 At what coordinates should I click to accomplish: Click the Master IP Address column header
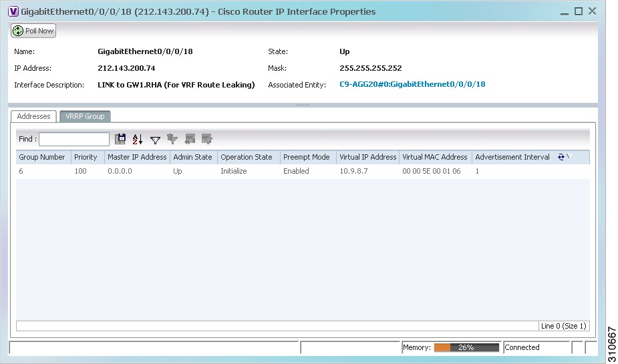pos(137,157)
